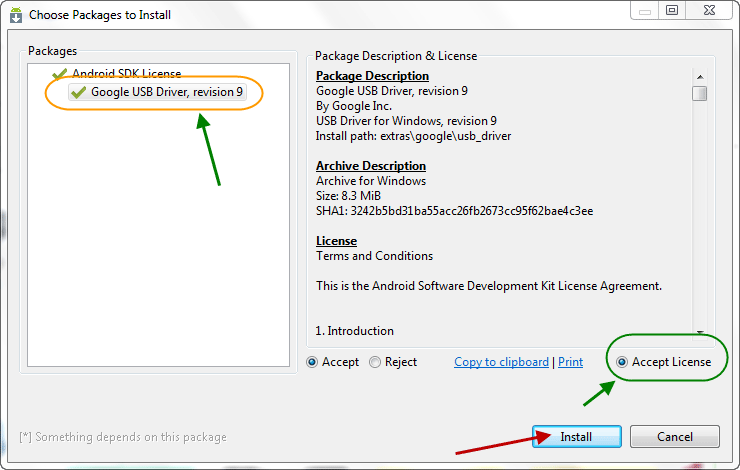Click the SHA1 checksum line

point(454,211)
